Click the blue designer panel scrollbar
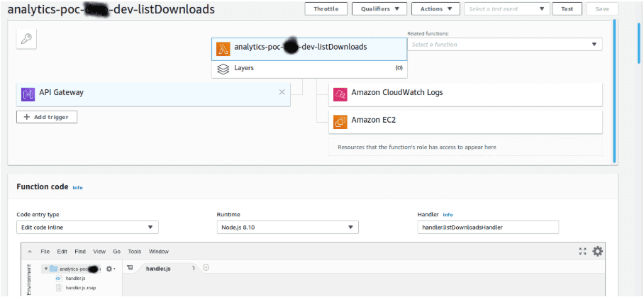Screen dimensions: 644x297 (x=614, y=91)
